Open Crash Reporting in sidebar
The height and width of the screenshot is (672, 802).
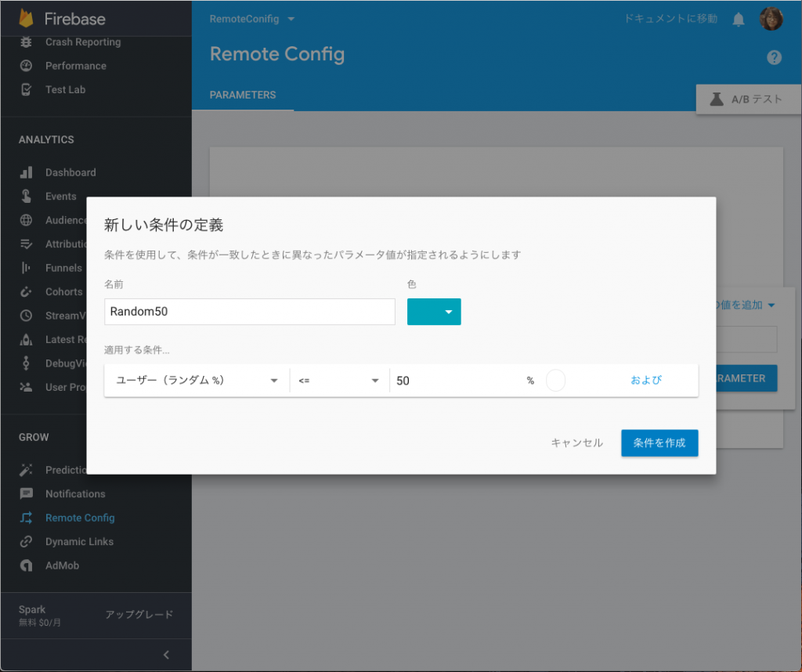83,42
